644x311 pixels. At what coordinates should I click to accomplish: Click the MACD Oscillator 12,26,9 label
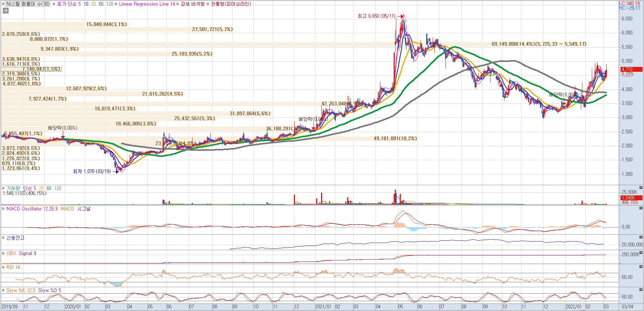point(32,209)
